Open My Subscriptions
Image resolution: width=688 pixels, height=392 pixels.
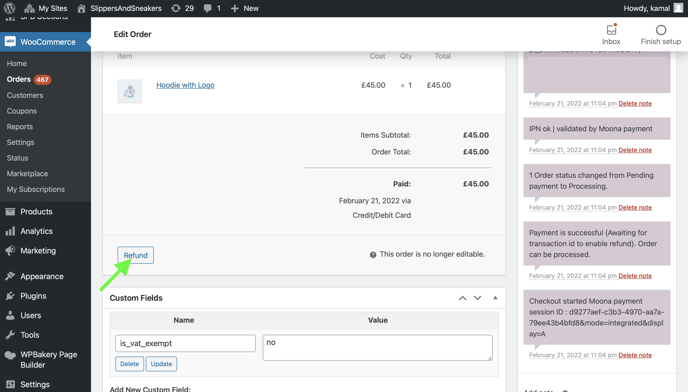coord(36,189)
